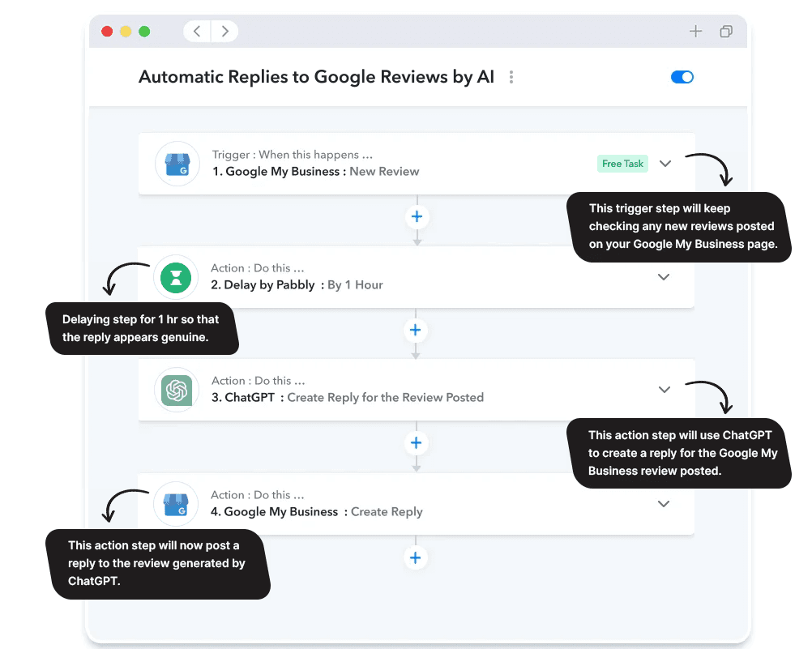This screenshot has height=649, width=812.
Task: Click the duplicate windows icon in title bar
Action: pos(726,32)
